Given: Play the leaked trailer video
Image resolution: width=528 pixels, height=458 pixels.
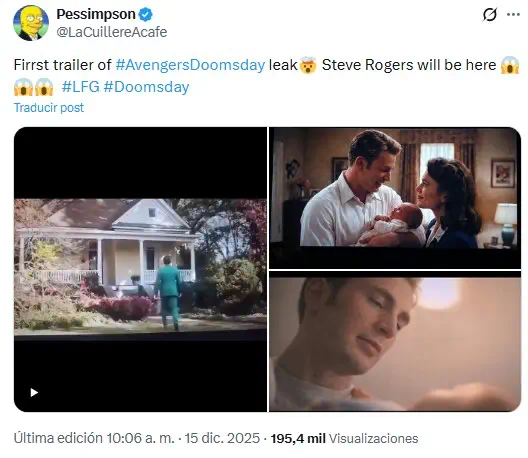Looking at the screenshot, I should tap(34, 393).
